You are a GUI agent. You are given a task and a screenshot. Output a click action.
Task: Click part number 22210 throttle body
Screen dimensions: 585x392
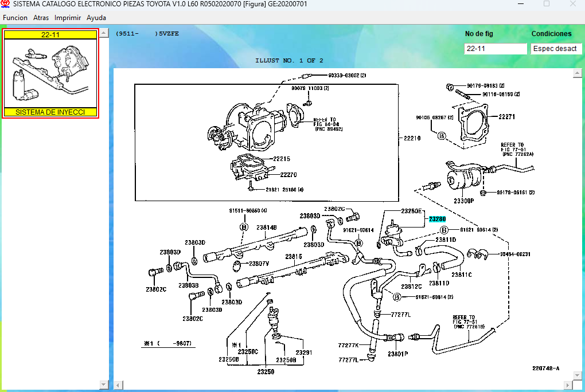coord(412,138)
